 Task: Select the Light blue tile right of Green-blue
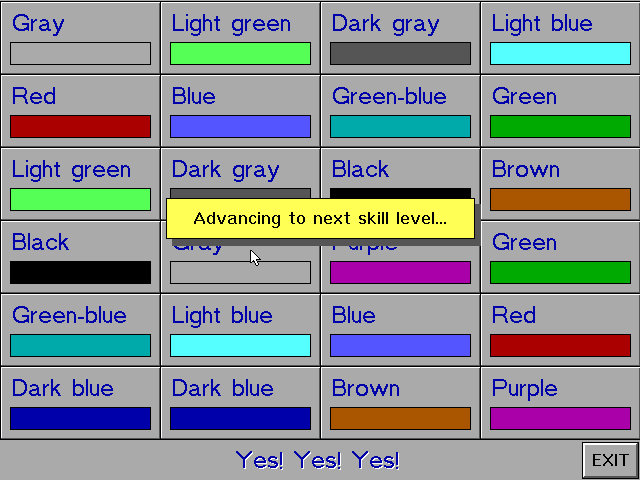point(240,329)
